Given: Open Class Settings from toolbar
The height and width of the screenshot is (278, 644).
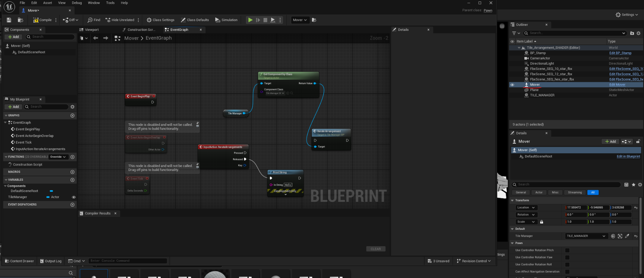Looking at the screenshot, I should pyautogui.click(x=160, y=20).
